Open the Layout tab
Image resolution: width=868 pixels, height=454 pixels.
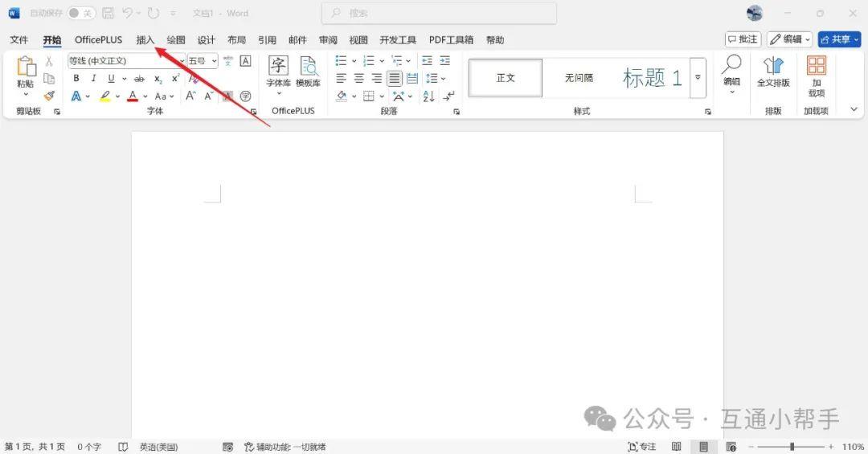pos(236,39)
